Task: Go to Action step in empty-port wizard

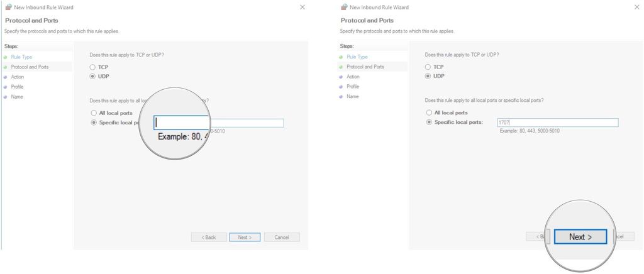Action: (x=18, y=77)
